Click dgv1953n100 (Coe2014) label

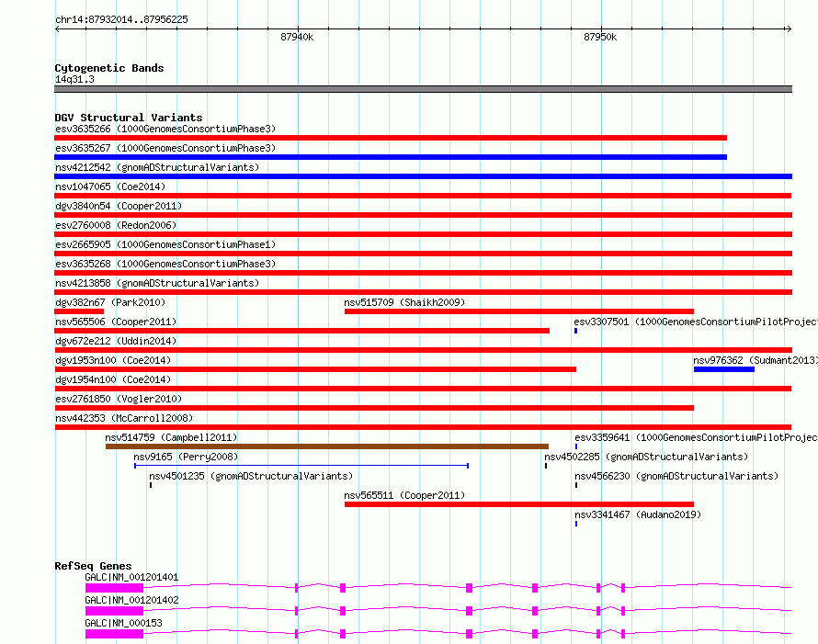pyautogui.click(x=113, y=360)
